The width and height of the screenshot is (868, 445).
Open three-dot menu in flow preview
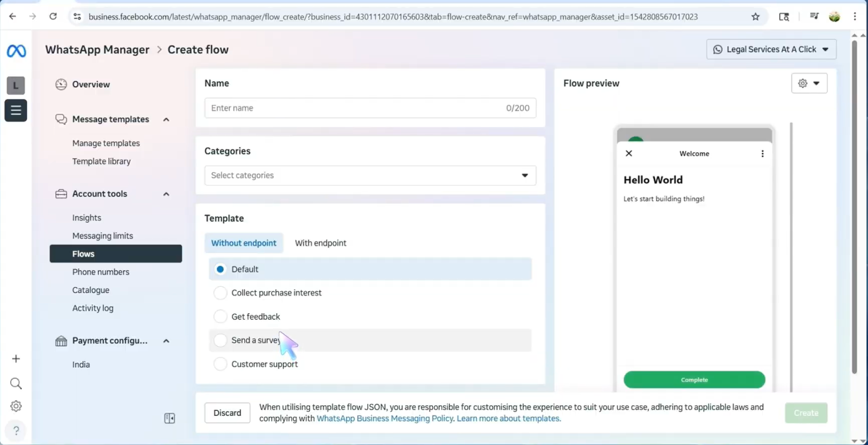[x=762, y=154]
